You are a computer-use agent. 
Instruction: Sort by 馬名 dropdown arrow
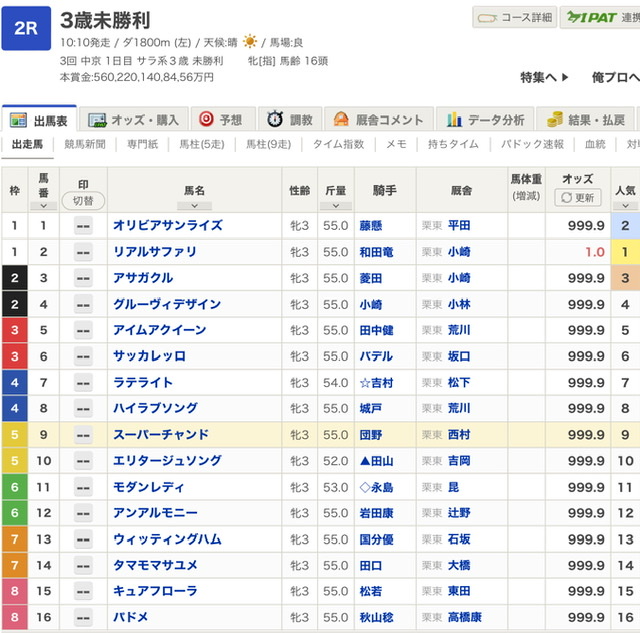pos(194,205)
